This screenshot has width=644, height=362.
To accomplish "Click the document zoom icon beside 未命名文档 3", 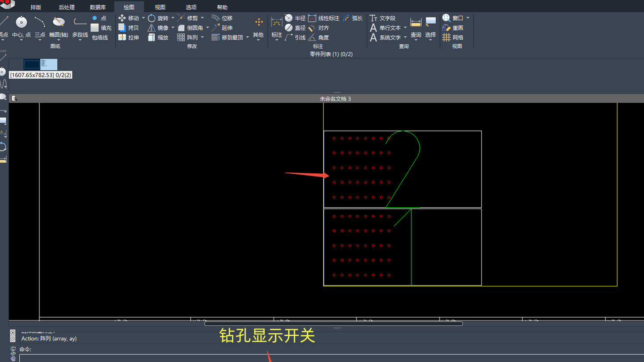I will click(14, 98).
